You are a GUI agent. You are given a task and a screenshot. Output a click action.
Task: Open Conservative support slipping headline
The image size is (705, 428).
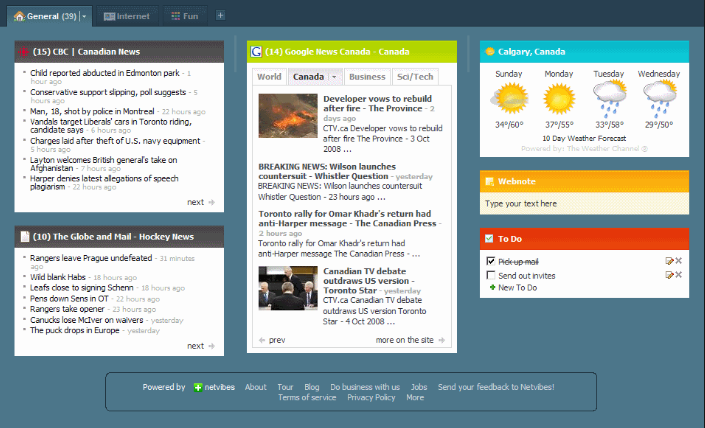(108, 92)
